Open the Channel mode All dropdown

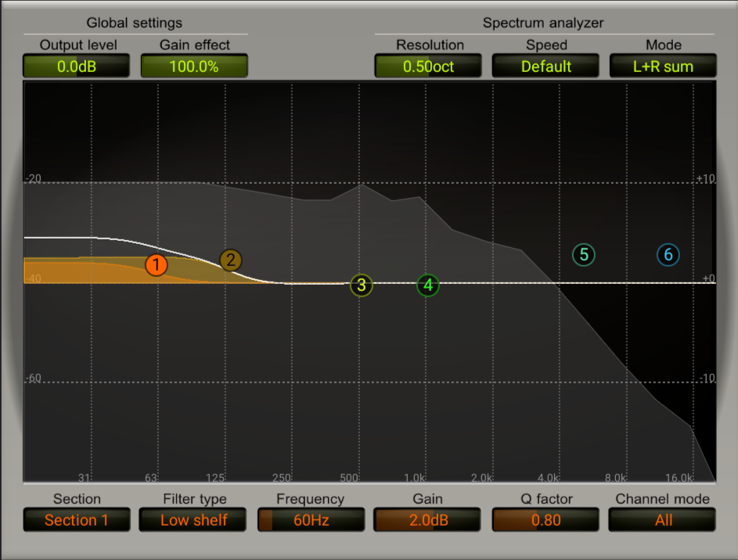(x=662, y=519)
